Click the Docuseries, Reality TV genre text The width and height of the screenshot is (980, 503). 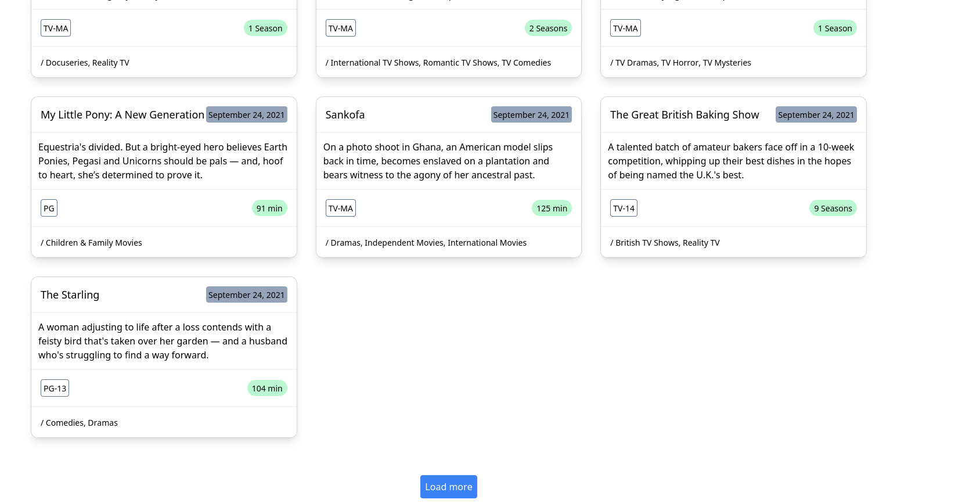(85, 63)
